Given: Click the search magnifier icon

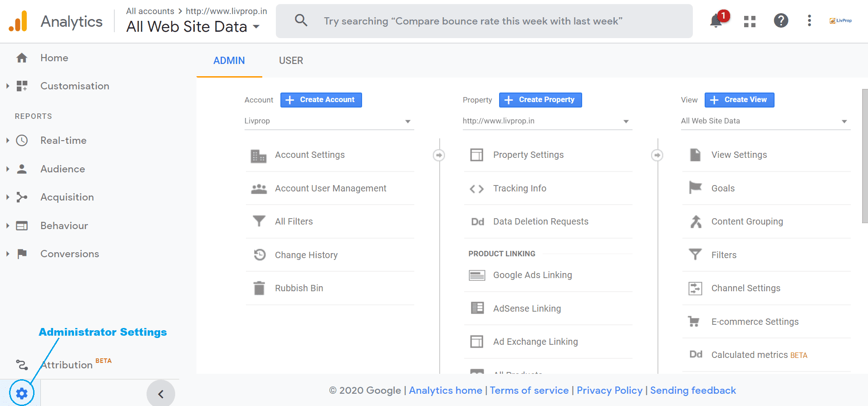Looking at the screenshot, I should (x=301, y=21).
